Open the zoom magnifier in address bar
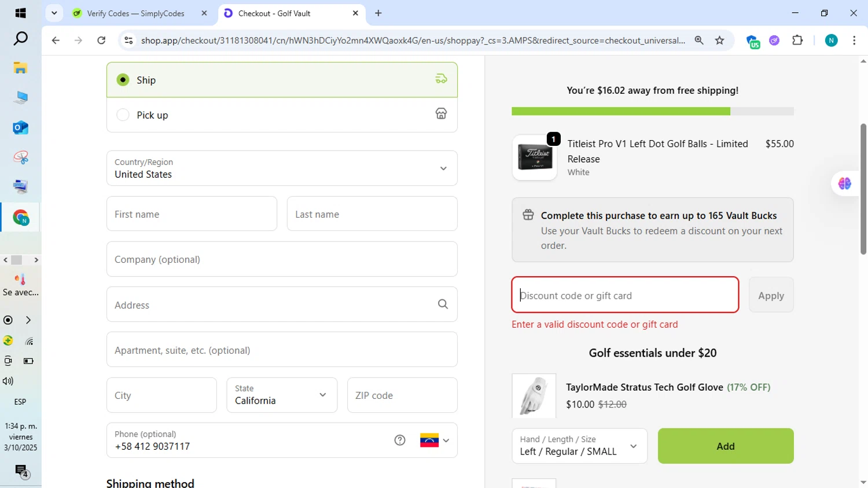This screenshot has height=488, width=868. point(699,41)
